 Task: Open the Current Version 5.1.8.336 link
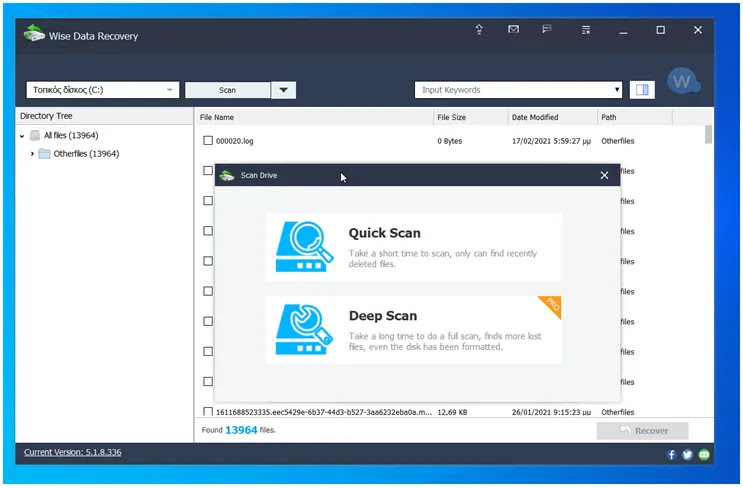[72, 452]
